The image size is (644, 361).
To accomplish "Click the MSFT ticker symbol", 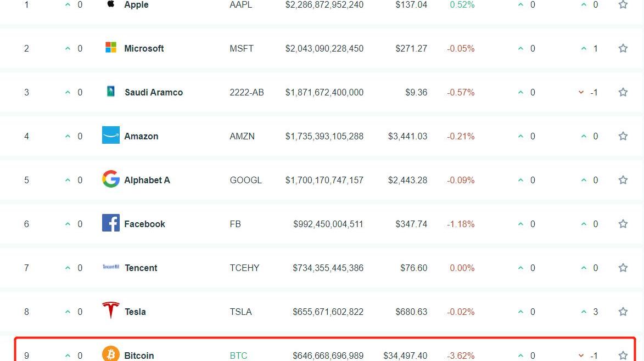I will click(242, 48).
